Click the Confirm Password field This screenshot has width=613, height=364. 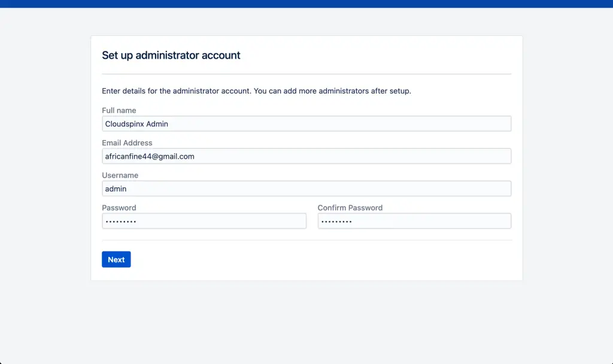pyautogui.click(x=414, y=220)
